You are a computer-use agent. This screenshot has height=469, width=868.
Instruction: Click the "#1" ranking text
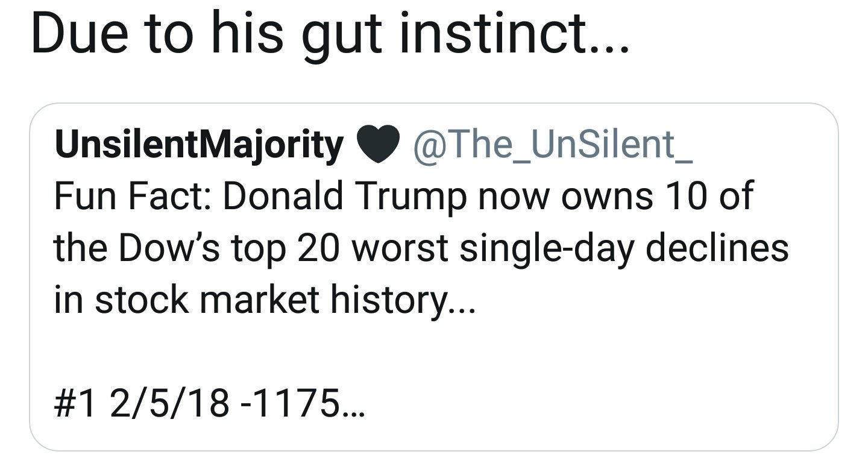click(75, 404)
